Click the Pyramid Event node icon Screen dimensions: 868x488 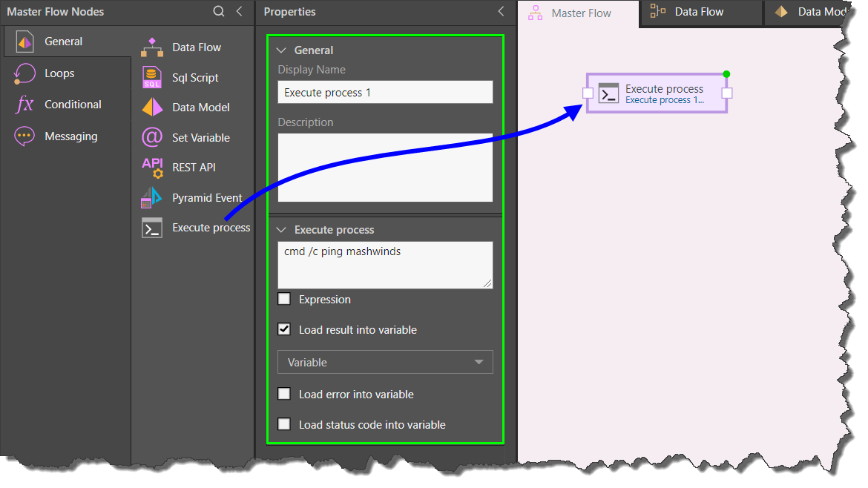point(152,198)
